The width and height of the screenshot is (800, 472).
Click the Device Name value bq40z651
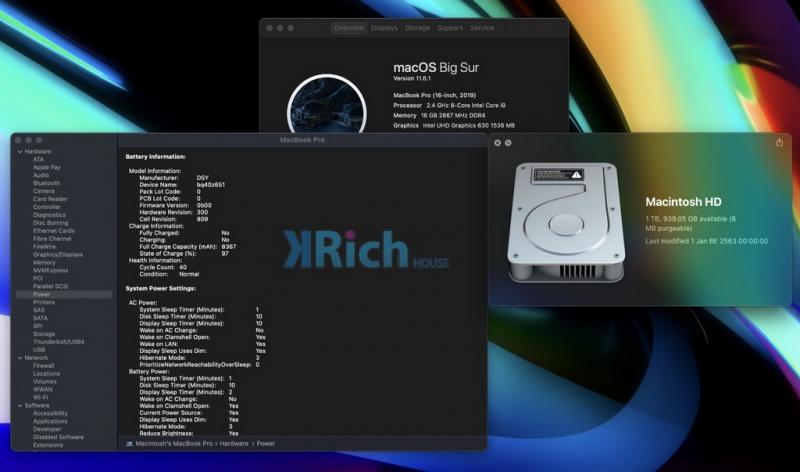211,185
